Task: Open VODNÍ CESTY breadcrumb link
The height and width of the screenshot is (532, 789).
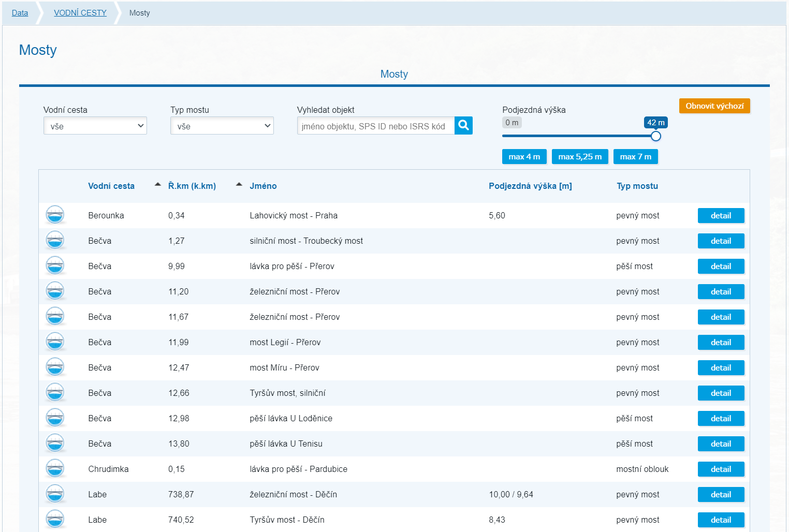Action: pos(80,13)
